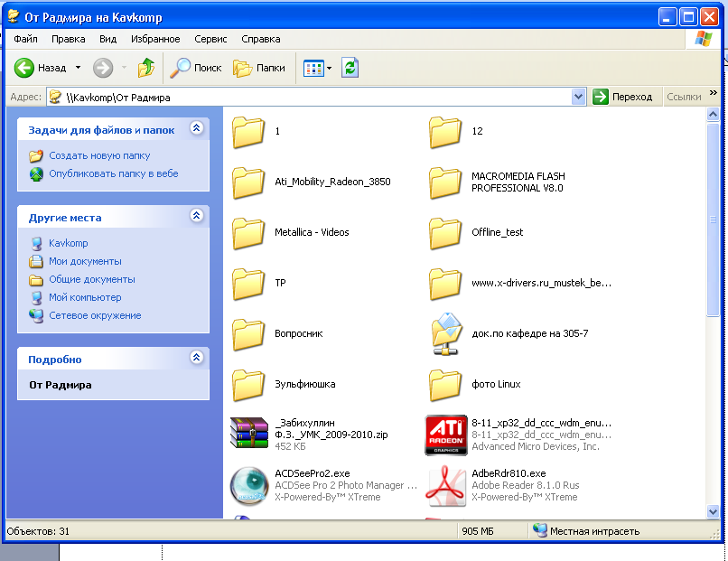Select the ATI Radeon installer icon
Screen dimensions: 728x561
[446, 435]
